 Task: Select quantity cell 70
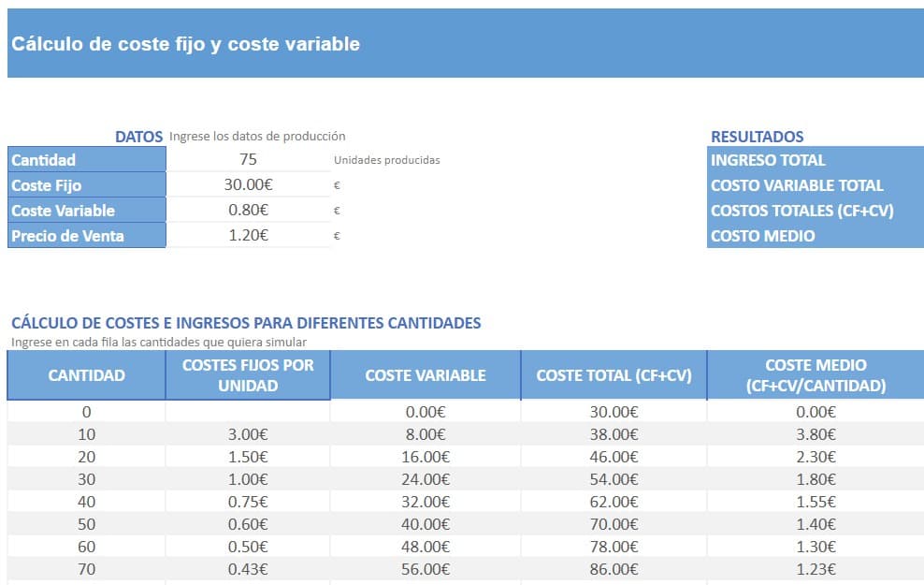click(x=87, y=568)
